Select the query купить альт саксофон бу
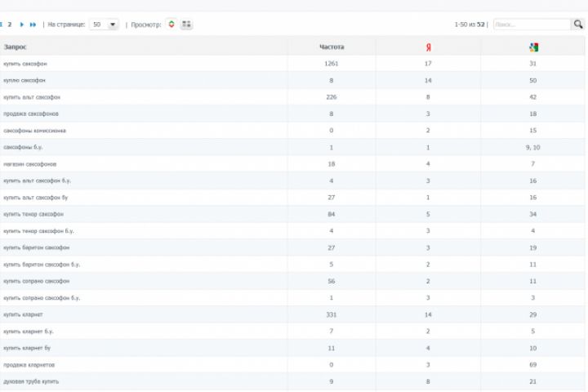588x392 pixels. (x=36, y=198)
